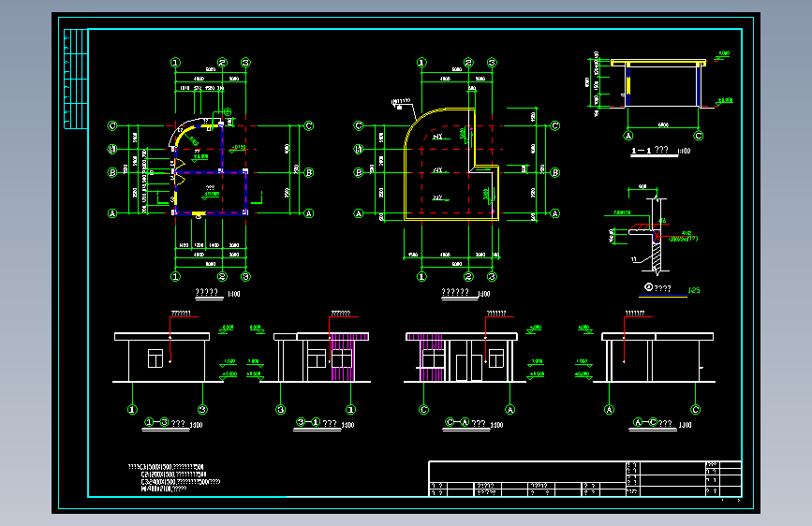Click the C-3 2400X1500 window note line

(181, 481)
